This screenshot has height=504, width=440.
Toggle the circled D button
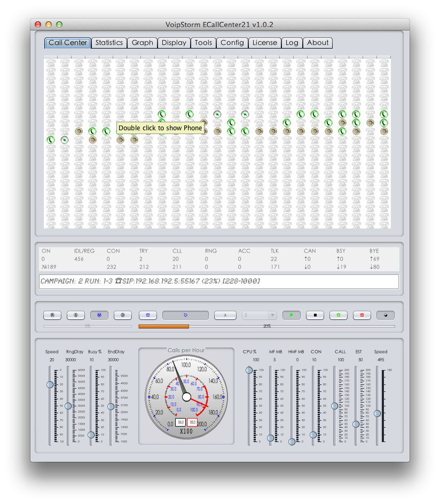coord(123,315)
